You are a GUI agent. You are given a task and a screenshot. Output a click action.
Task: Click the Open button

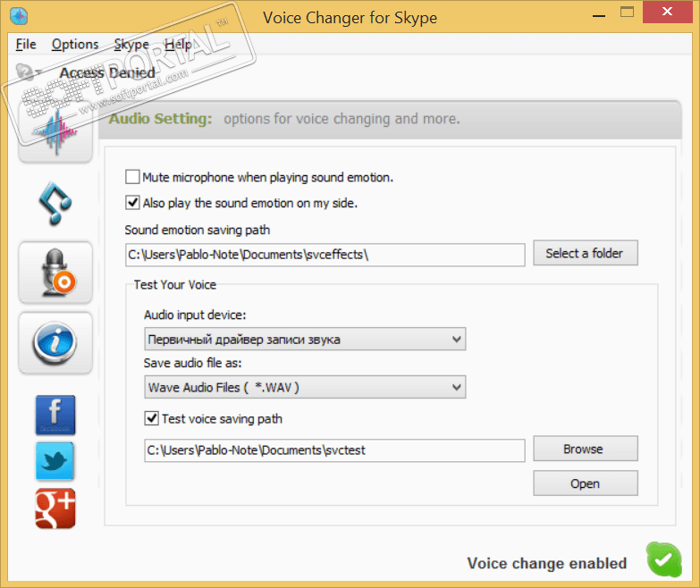tap(586, 483)
